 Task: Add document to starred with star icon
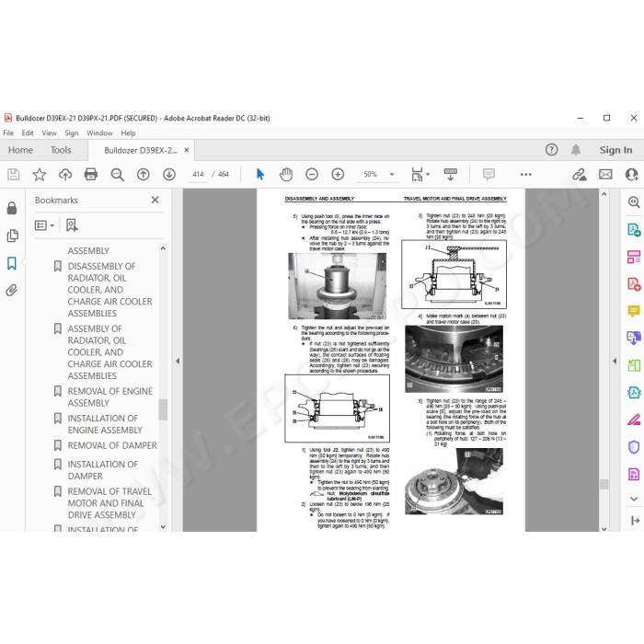[x=40, y=175]
